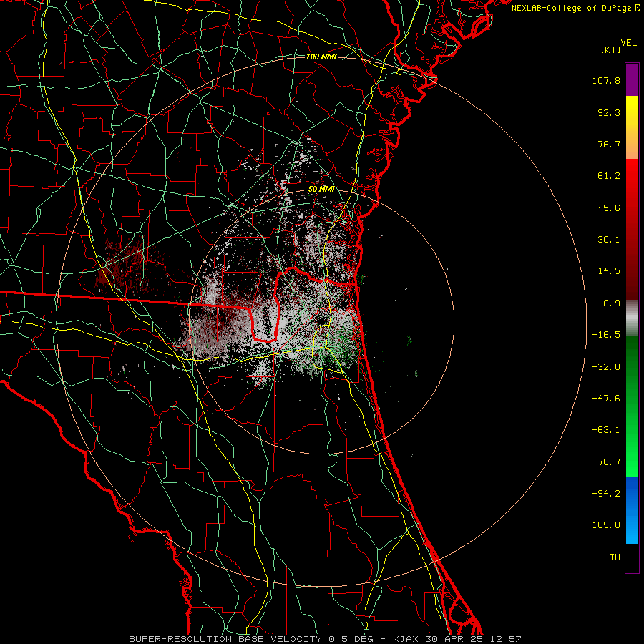Click the red segment of the color bar

tap(632, 229)
